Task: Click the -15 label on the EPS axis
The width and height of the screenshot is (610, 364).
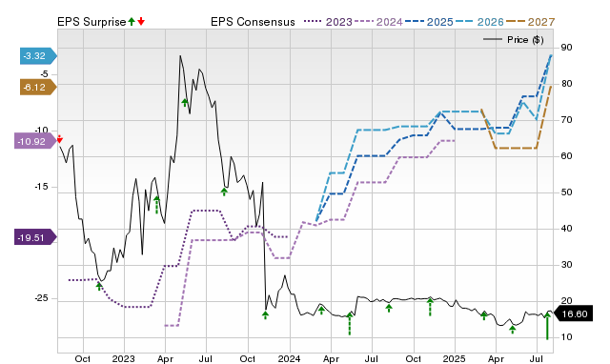Action: [41, 187]
